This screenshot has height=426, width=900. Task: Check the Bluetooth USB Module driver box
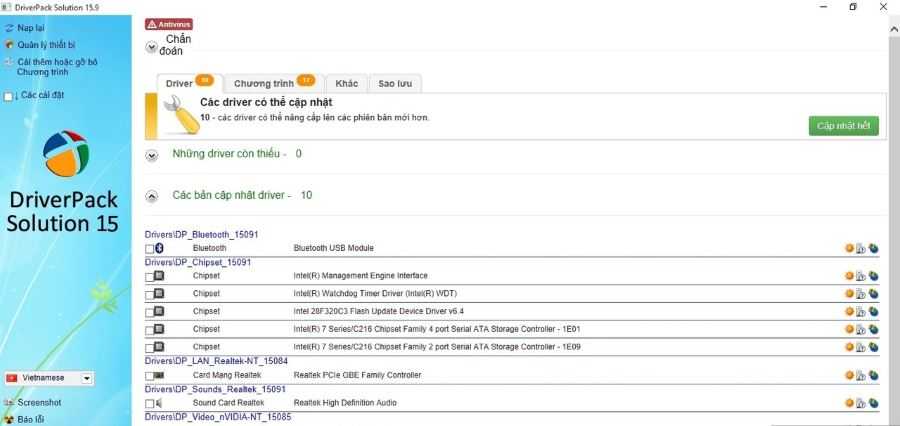[150, 248]
